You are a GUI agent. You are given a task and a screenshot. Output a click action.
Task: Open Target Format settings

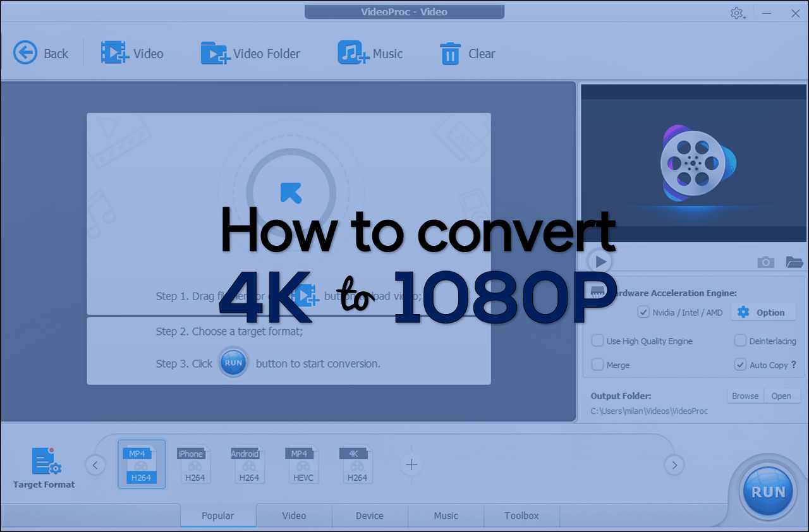point(44,468)
